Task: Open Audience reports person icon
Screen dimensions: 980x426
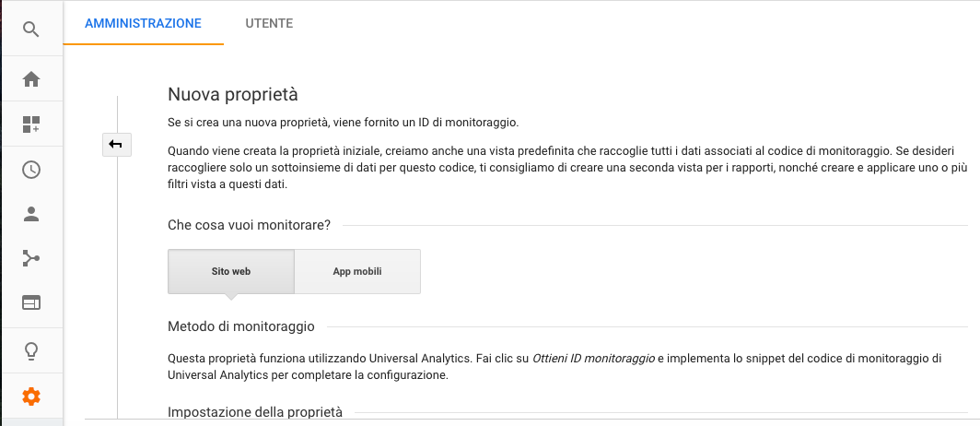Action: pos(31,214)
